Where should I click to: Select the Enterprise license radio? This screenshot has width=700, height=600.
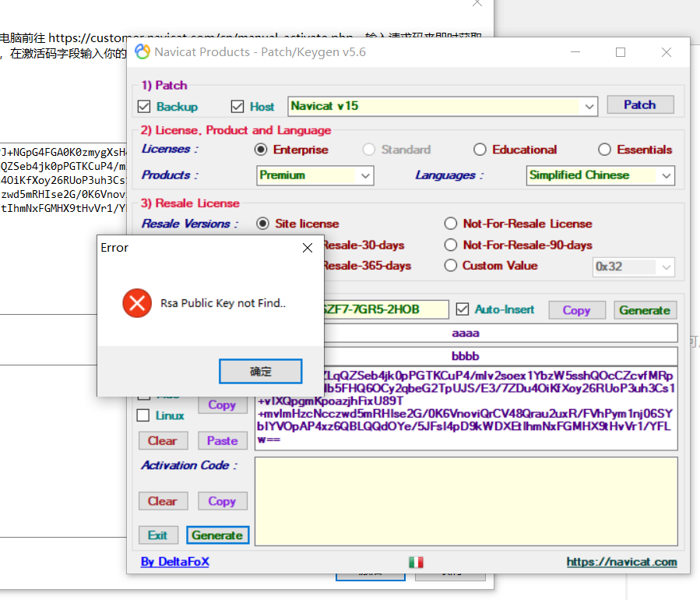261,149
